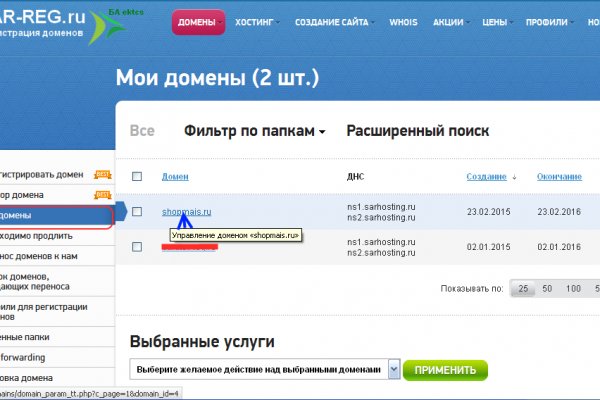
Task: Go to the 'Whois' menu item
Action: pos(402,21)
